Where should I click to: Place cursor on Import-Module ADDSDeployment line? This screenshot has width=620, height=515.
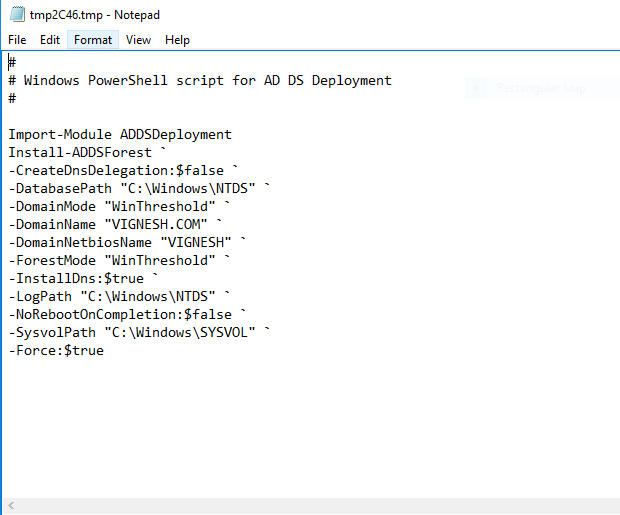click(x=120, y=134)
